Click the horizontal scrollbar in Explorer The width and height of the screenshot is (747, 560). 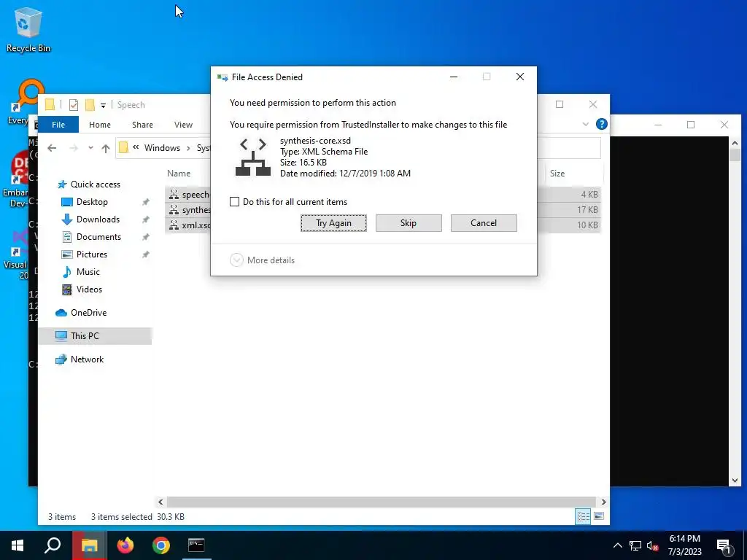381,502
